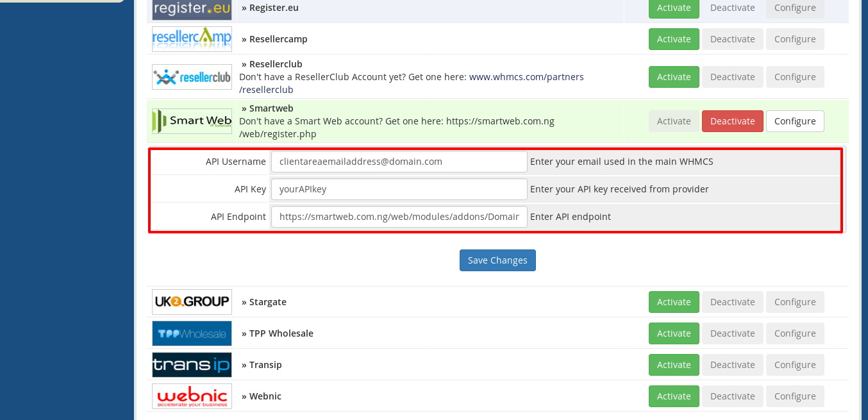
Task: Click the Webnic logo
Action: [x=192, y=396]
